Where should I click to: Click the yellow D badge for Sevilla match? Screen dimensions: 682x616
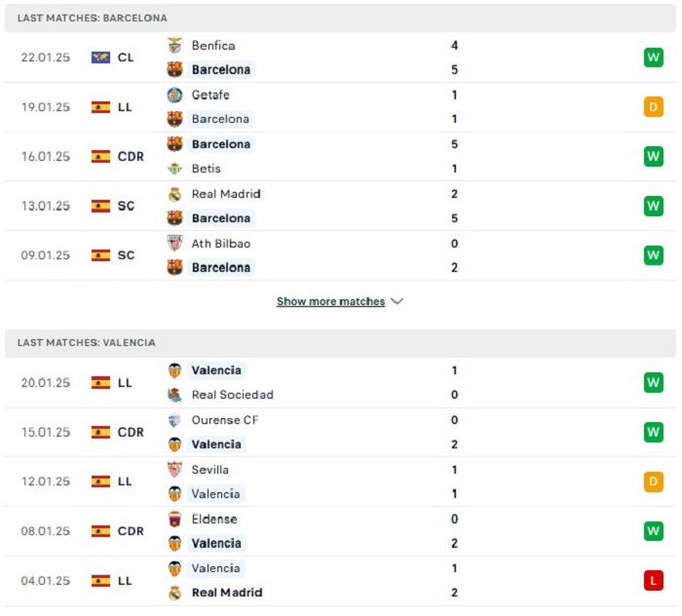click(654, 481)
